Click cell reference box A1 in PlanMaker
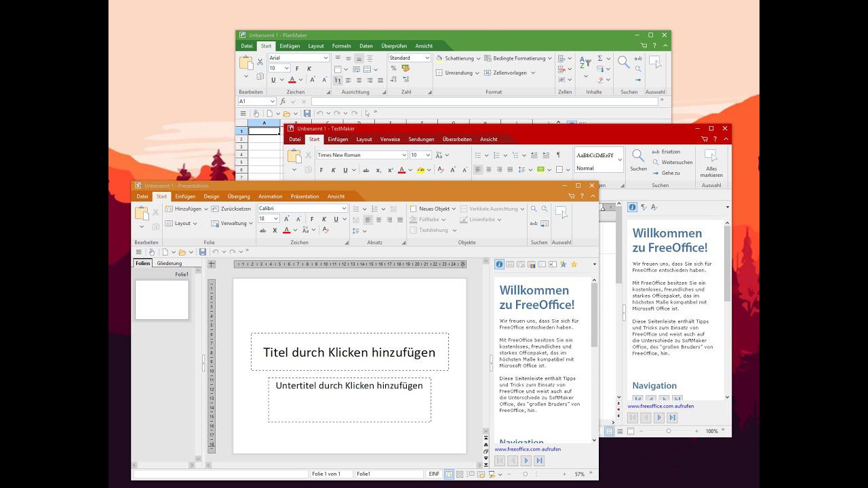Viewport: 868px width, 488px height. point(257,102)
